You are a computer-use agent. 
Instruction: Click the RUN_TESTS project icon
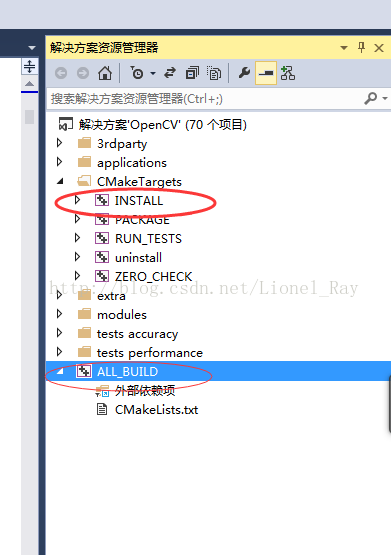click(102, 238)
